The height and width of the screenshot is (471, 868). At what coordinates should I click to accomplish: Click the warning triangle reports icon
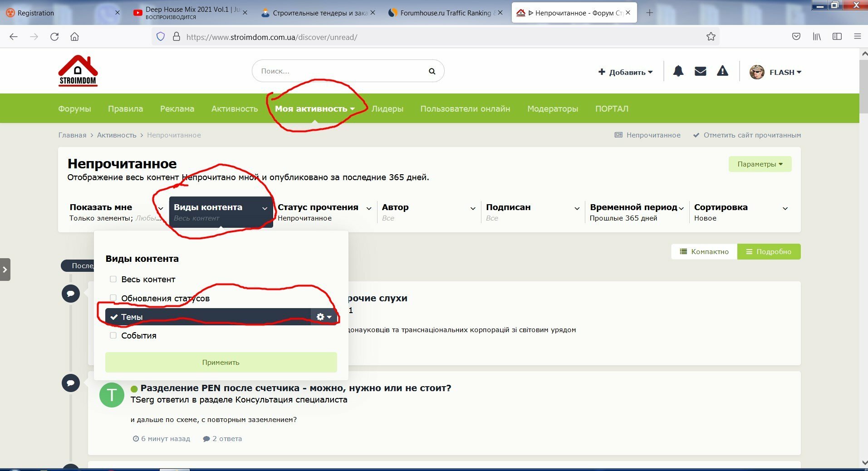click(x=722, y=71)
